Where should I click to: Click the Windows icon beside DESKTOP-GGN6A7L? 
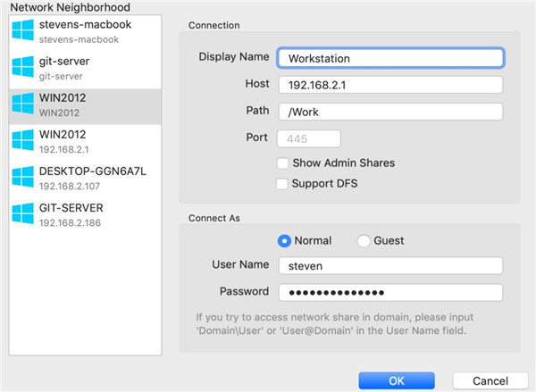[21, 178]
